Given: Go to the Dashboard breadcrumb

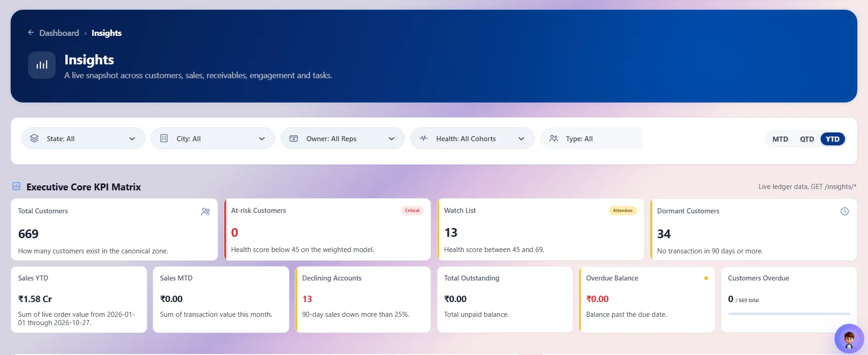Looking at the screenshot, I should [x=59, y=33].
